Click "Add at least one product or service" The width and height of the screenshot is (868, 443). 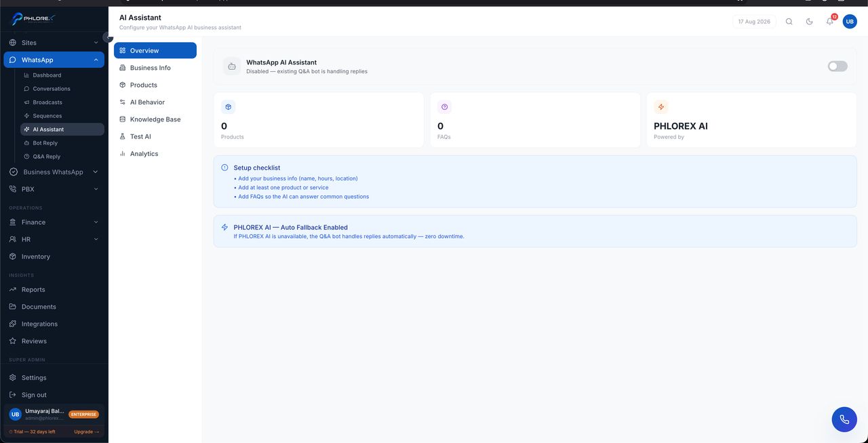click(283, 188)
